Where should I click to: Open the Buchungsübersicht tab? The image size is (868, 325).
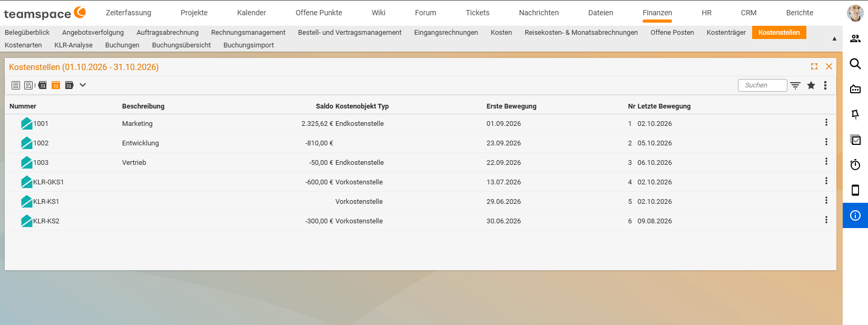181,45
